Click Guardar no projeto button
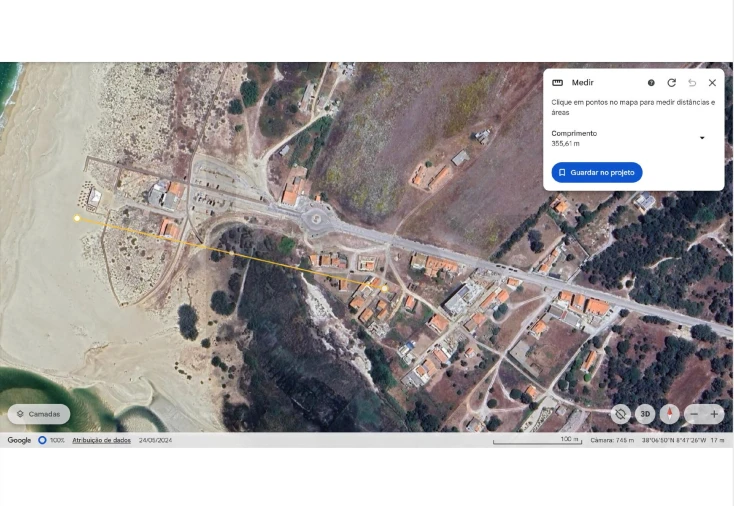 [597, 172]
